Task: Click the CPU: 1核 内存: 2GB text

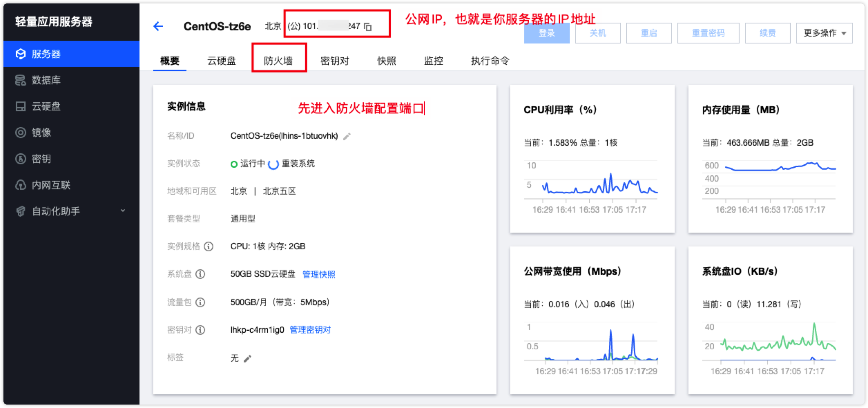Action: [x=268, y=246]
